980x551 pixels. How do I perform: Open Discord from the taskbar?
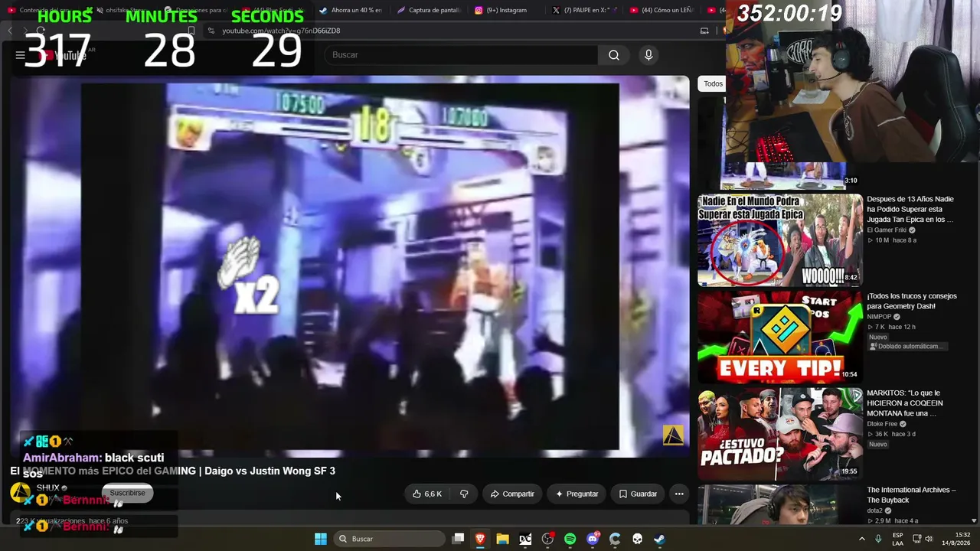(x=593, y=539)
